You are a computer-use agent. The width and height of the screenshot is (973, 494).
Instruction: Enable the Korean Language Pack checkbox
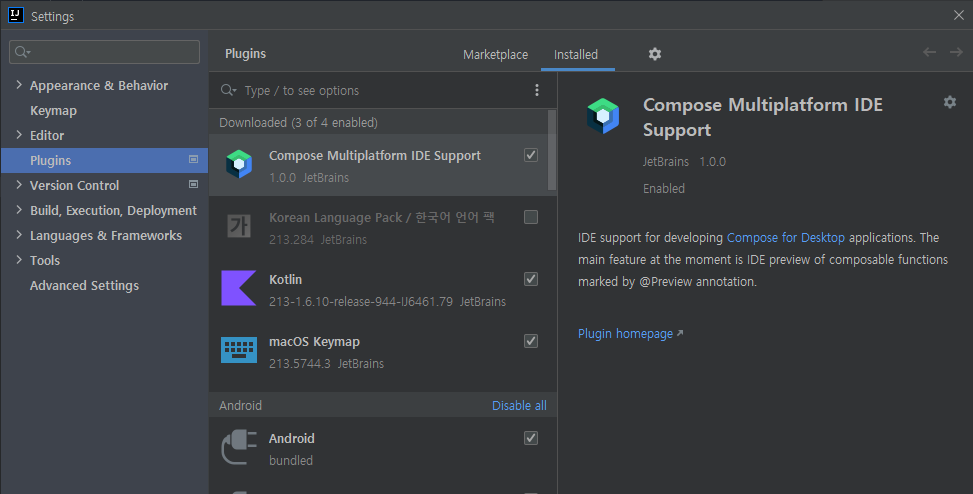click(531, 217)
